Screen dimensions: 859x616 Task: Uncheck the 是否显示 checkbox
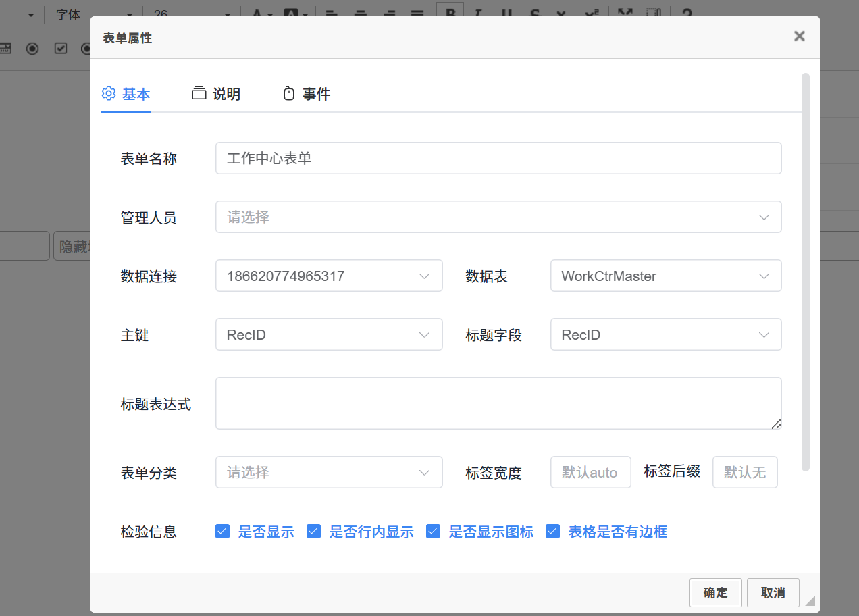[223, 532]
